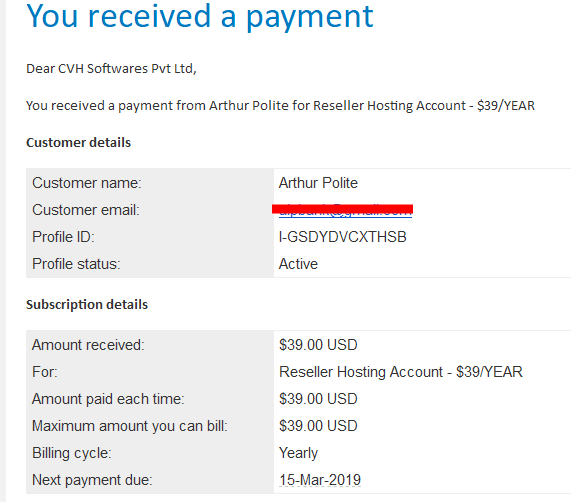This screenshot has width=571, height=502.
Task: Click the Customer details section heading
Action: click(x=78, y=142)
